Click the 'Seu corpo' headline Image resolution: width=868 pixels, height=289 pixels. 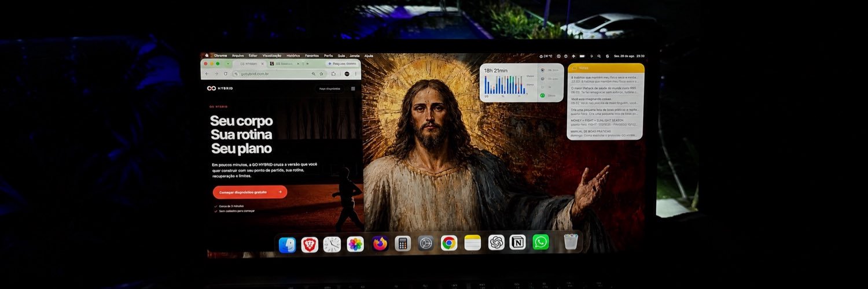coord(241,121)
